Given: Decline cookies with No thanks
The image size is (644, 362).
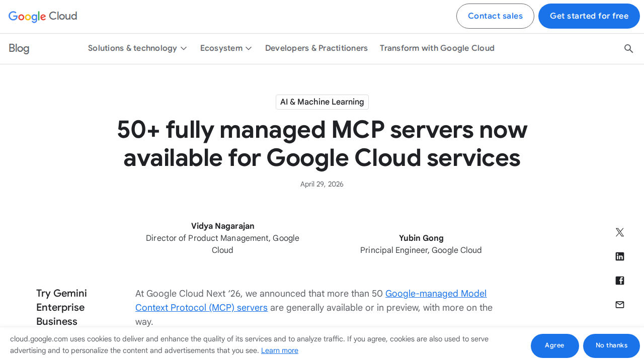Looking at the screenshot, I should tap(611, 345).
